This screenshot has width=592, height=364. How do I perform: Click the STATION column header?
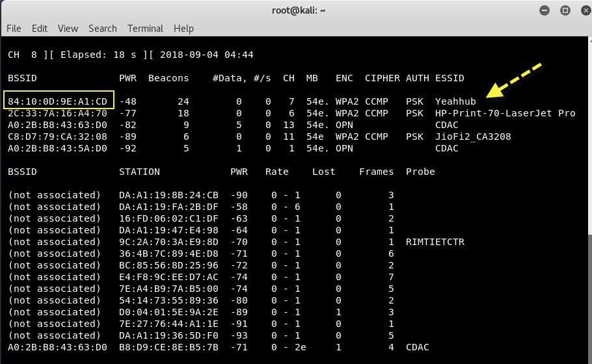tap(139, 172)
